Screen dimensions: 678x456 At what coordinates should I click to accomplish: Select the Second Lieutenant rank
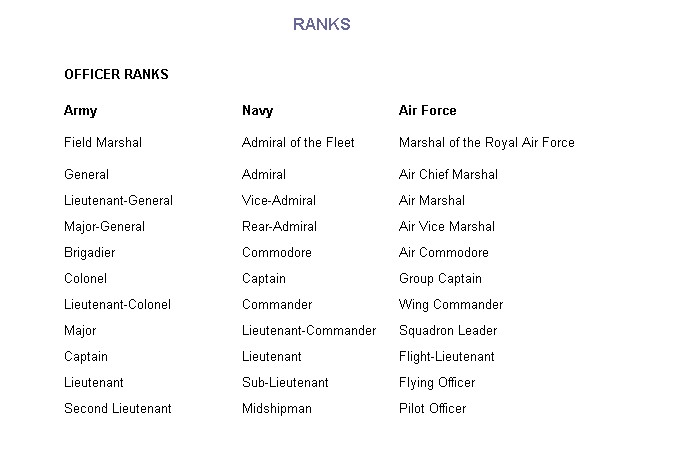click(117, 409)
